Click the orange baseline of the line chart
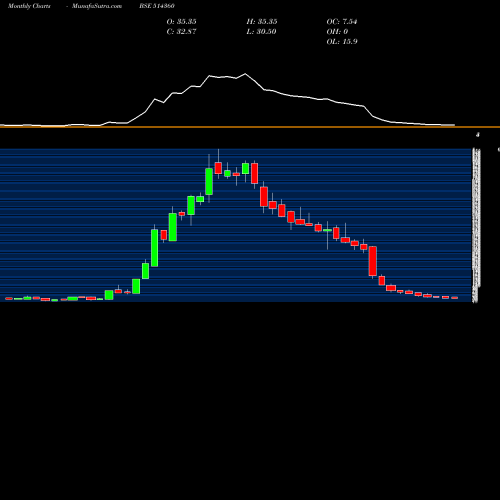 [x=250, y=127]
